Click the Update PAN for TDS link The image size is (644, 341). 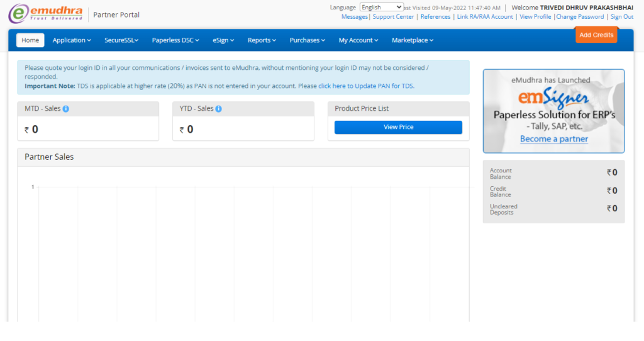[x=366, y=86]
